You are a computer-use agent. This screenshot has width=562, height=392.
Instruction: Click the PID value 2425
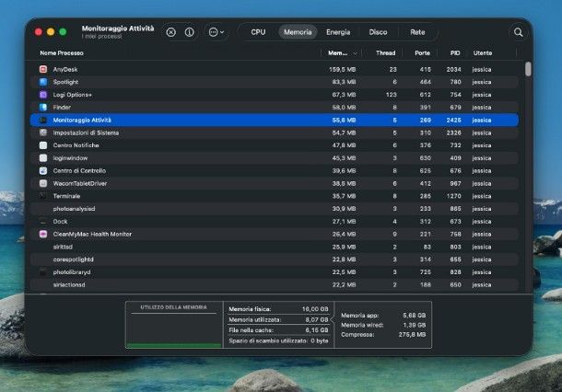point(453,120)
